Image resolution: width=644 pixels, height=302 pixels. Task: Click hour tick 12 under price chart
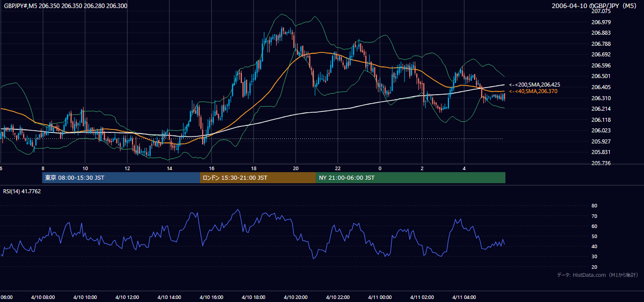127,169
